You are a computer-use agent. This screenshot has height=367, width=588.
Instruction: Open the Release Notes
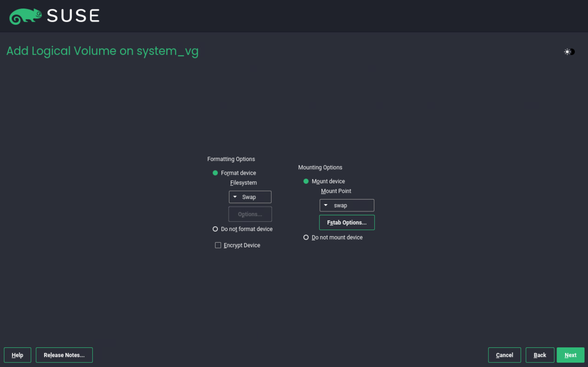[x=64, y=355]
